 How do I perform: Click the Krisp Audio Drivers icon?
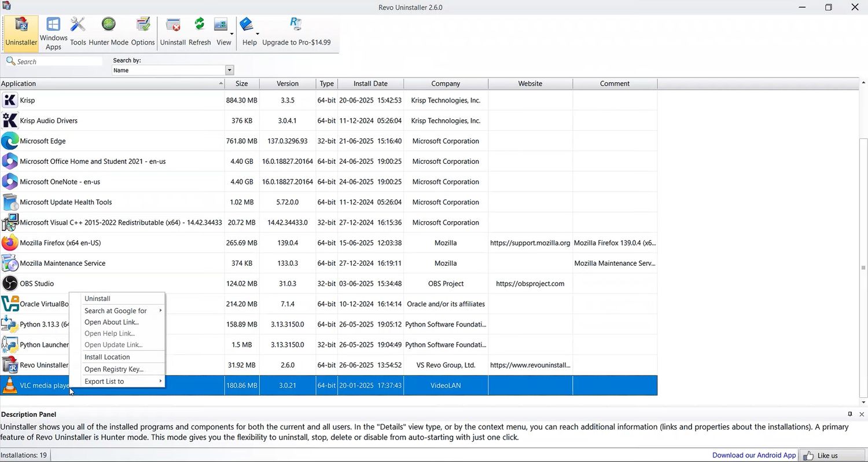click(10, 120)
